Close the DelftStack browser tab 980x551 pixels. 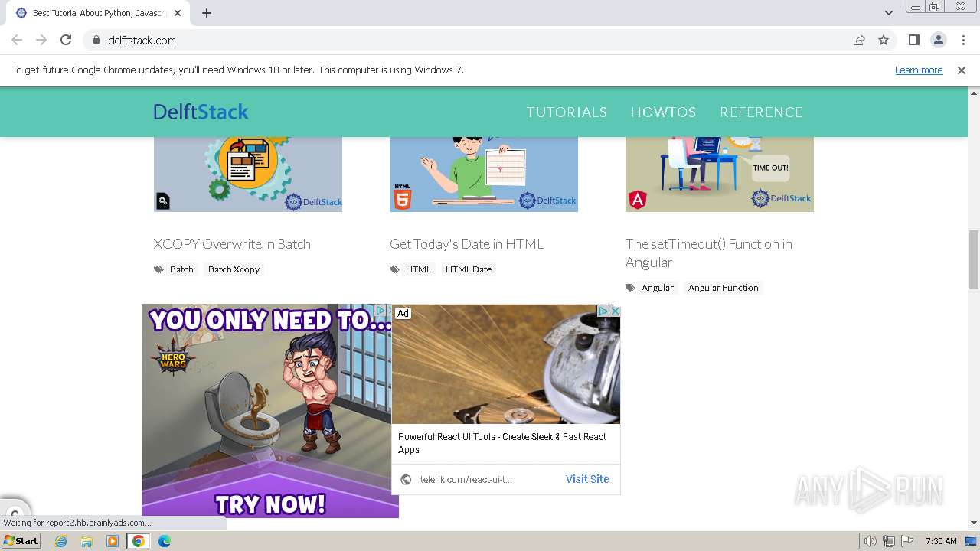click(178, 13)
